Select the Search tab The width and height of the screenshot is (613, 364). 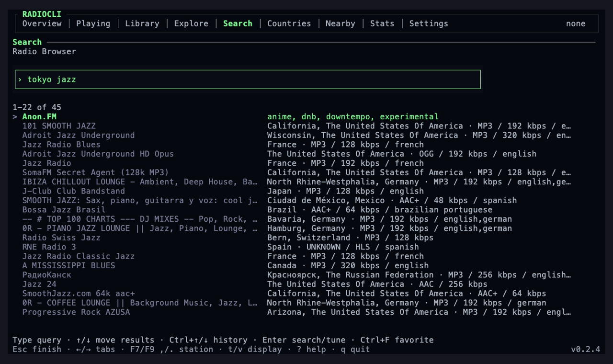[x=238, y=23]
